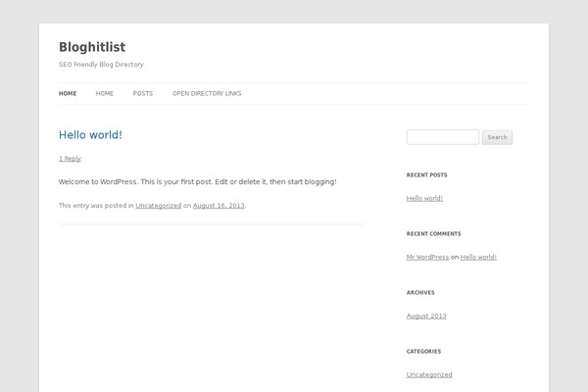Open the Uncategorized link in post footer
Screen dimensions: 588x392
tap(158, 206)
